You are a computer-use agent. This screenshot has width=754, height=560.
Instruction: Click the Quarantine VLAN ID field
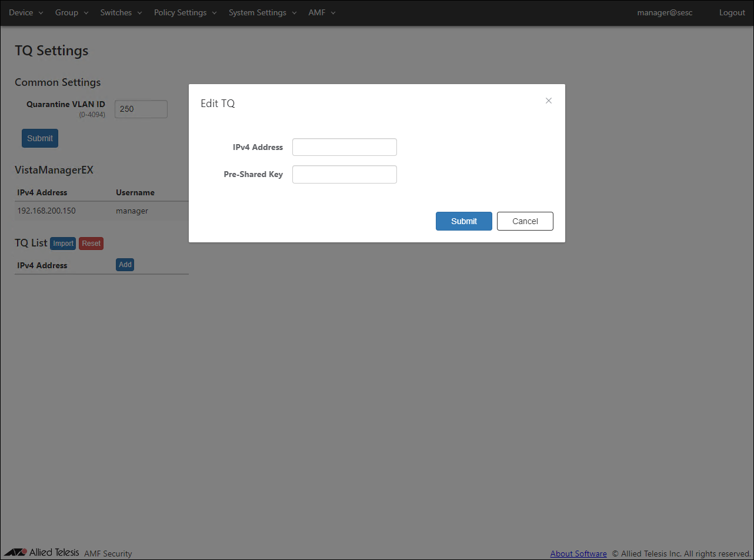click(x=141, y=109)
